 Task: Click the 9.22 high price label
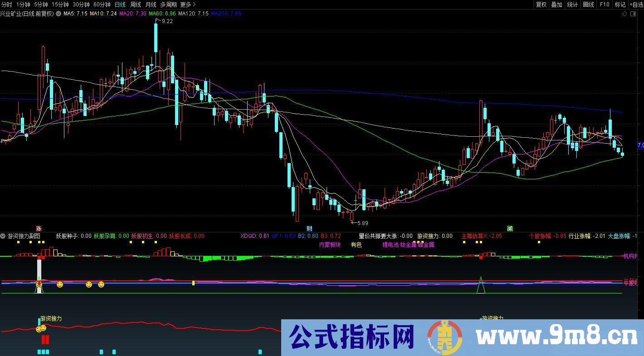point(167,21)
